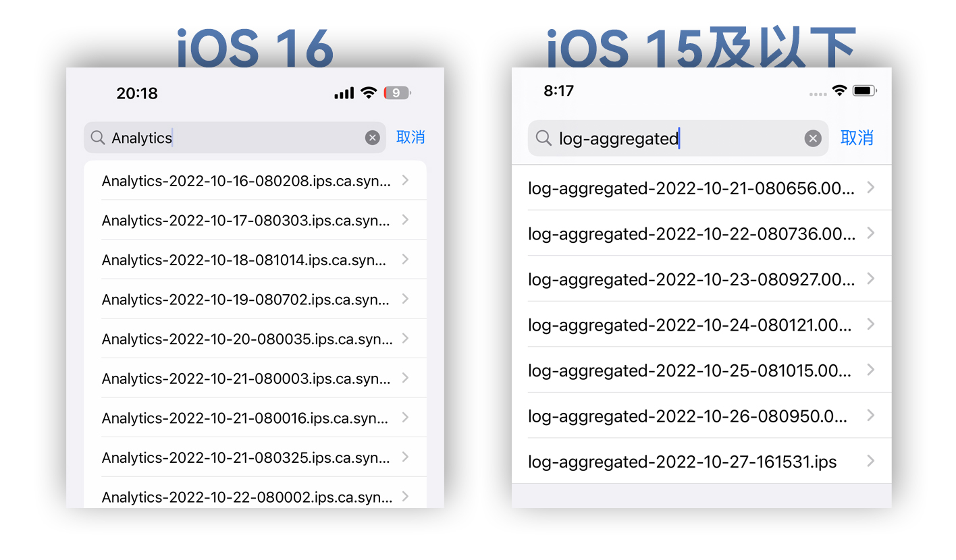Viewport: 956px width, 560px height.
Task: Click chevron beside log-aggregated-2022-10-21-080656
Action: click(871, 187)
